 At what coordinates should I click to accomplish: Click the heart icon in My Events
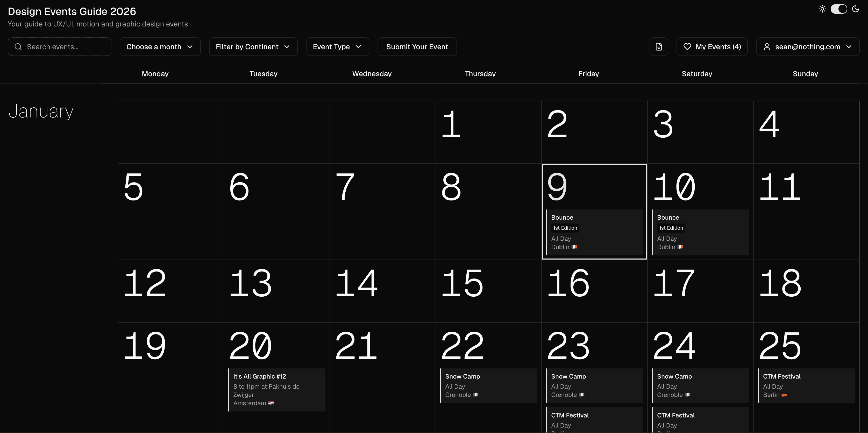[x=688, y=46]
